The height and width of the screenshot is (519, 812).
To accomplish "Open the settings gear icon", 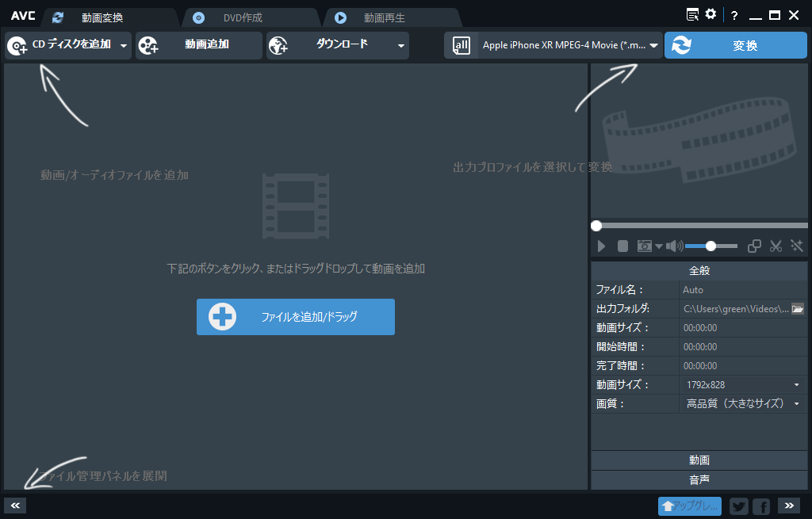I will pos(710,14).
